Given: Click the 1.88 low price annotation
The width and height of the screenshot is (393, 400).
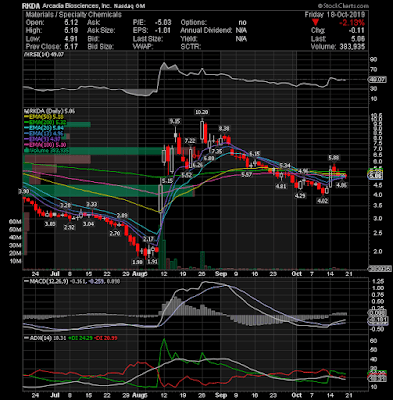Looking at the screenshot, I should point(138,262).
